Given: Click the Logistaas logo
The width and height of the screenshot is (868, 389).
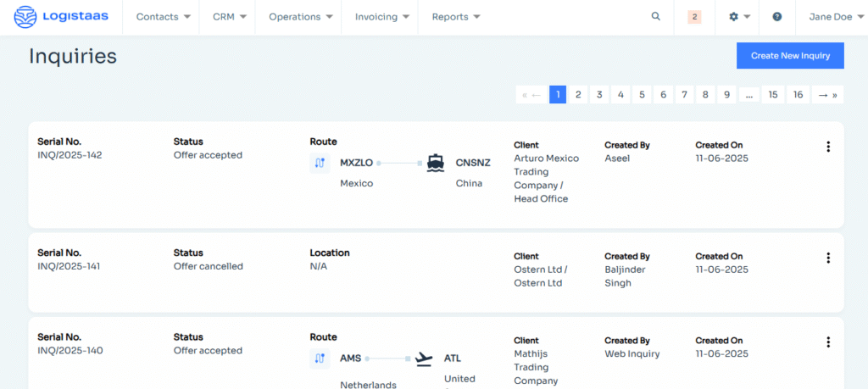Looking at the screenshot, I should click(x=61, y=17).
